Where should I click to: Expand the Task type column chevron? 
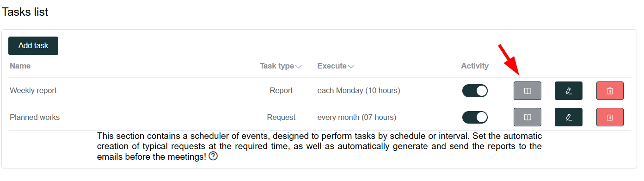point(299,67)
